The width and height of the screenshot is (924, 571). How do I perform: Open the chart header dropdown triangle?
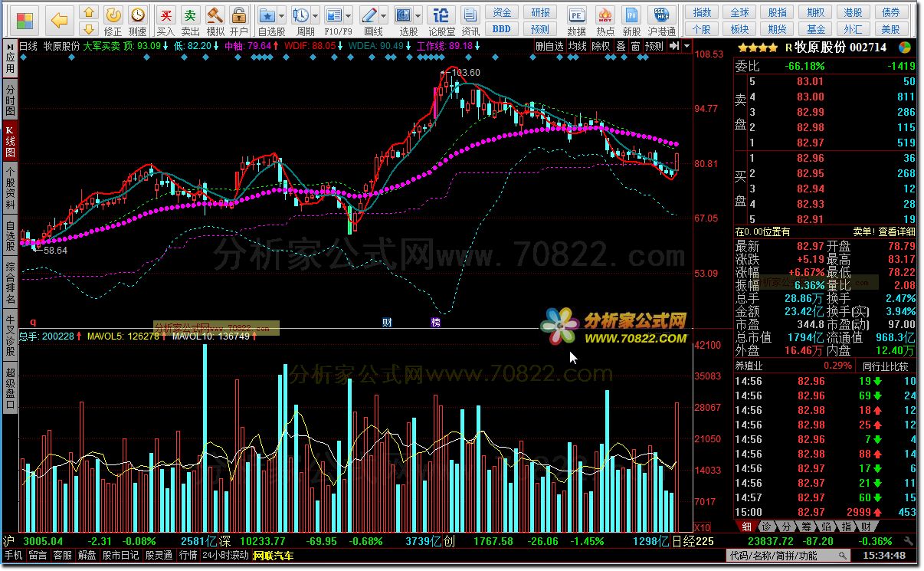(686, 46)
